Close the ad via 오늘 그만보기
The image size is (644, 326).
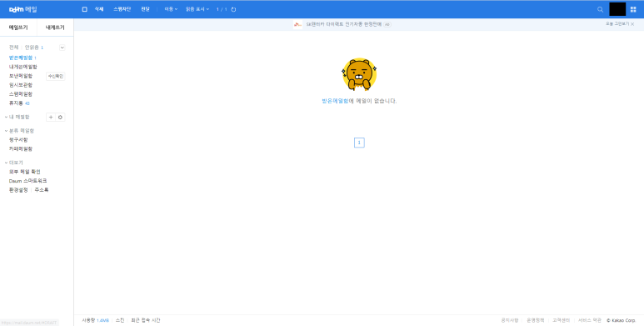click(x=620, y=24)
